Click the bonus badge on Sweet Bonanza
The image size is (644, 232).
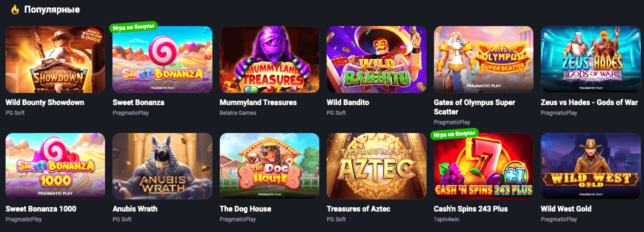coord(133,27)
